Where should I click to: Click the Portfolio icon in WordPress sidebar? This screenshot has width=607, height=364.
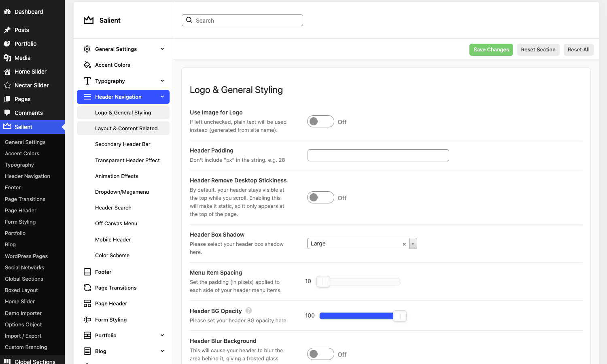click(x=7, y=44)
